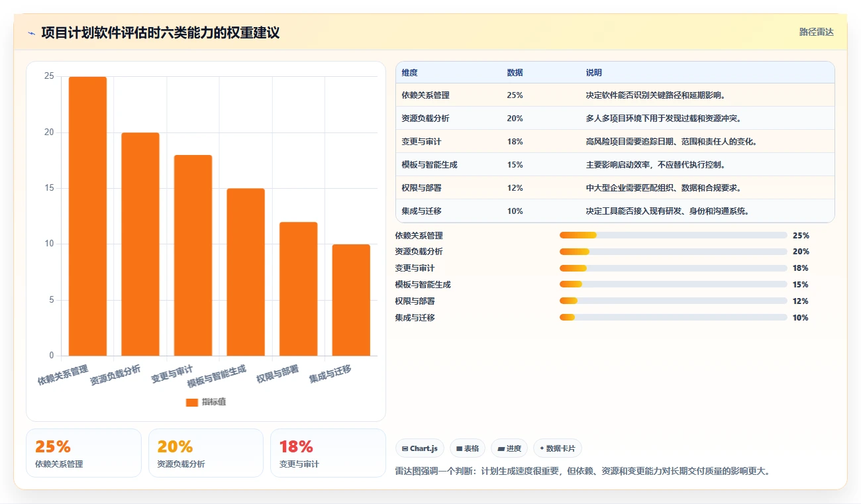Viewport: 861px width, 504px height.
Task: Click the y-axis value 25
Action: click(x=49, y=76)
